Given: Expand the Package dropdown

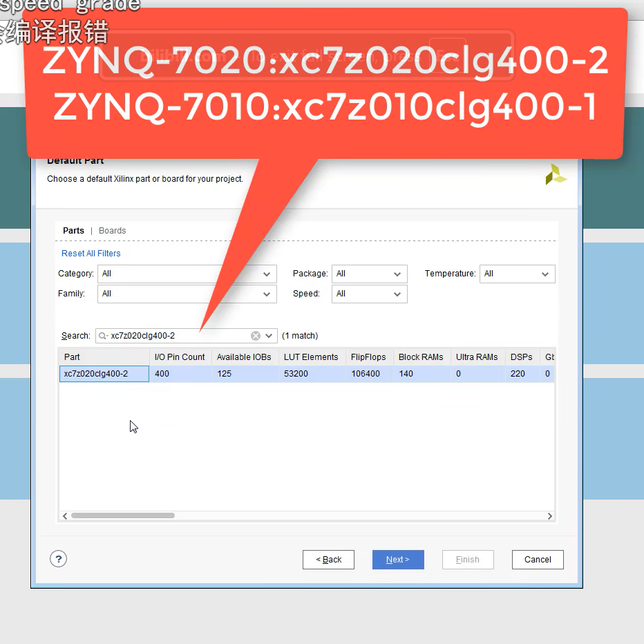Looking at the screenshot, I should (369, 274).
